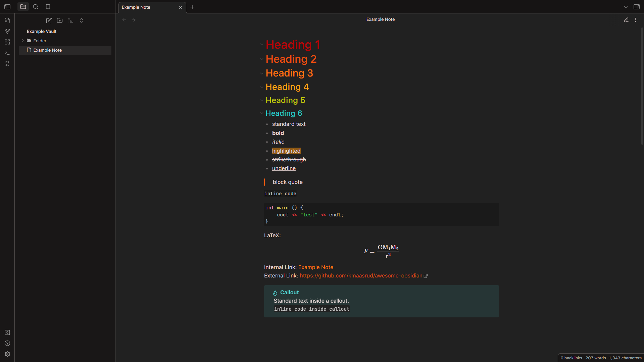
Task: Click the italic list item
Action: click(x=278, y=142)
